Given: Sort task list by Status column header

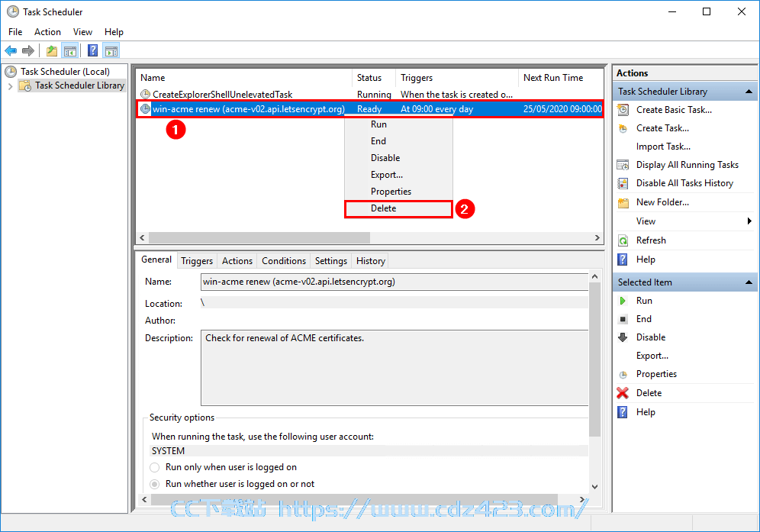Looking at the screenshot, I should (374, 78).
